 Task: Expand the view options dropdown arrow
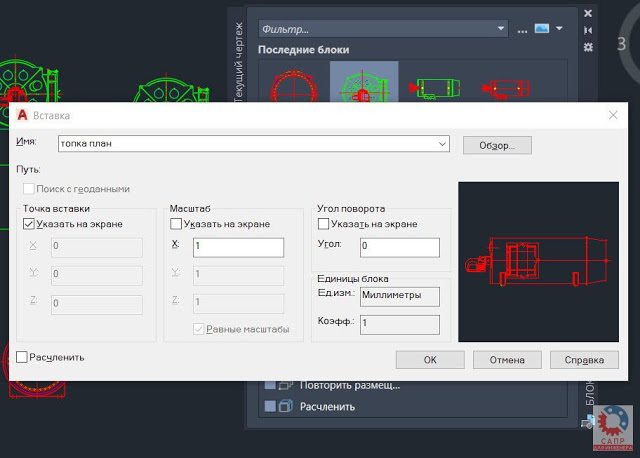click(559, 28)
